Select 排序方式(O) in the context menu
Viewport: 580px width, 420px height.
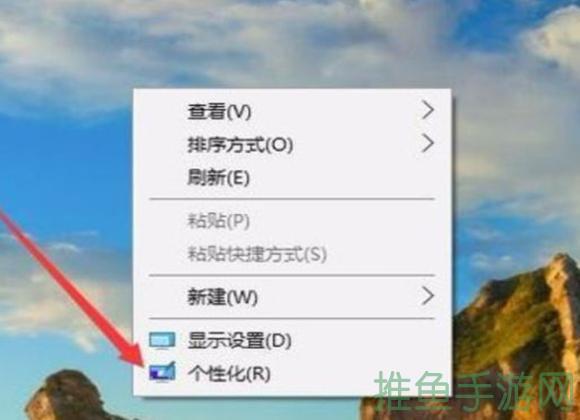(x=292, y=144)
